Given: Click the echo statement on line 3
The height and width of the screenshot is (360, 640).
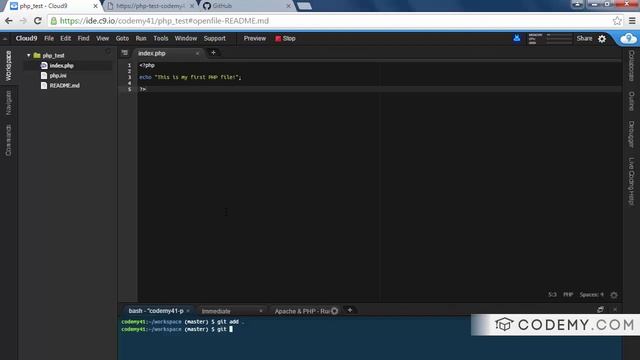Looking at the screenshot, I should pyautogui.click(x=190, y=77).
